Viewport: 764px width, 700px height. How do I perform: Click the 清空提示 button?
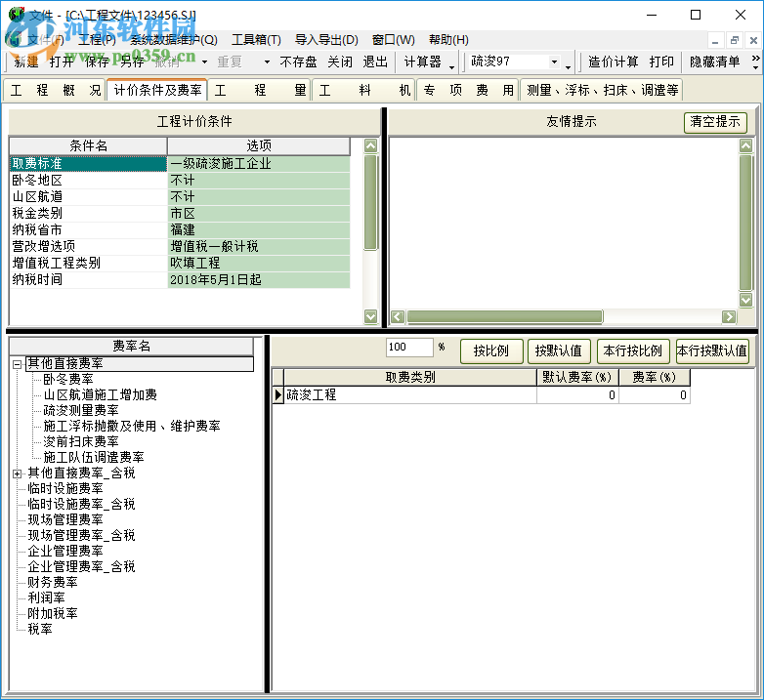click(x=715, y=121)
